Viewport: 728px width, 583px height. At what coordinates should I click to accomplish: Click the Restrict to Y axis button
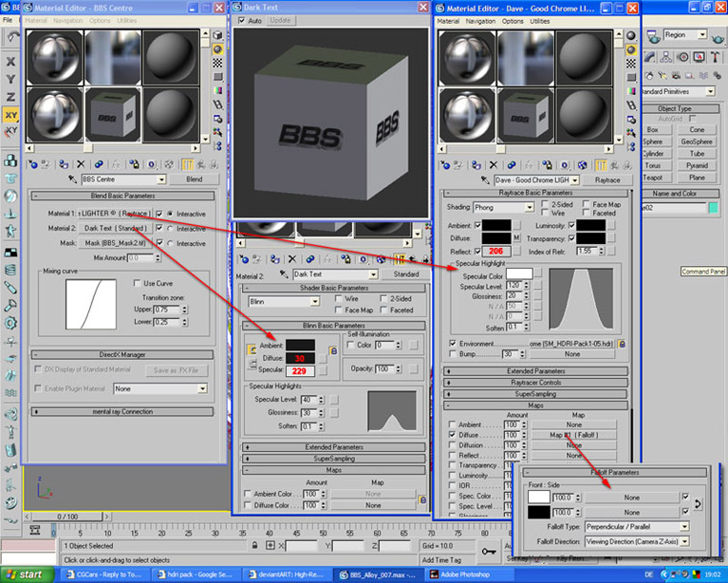tap(10, 79)
